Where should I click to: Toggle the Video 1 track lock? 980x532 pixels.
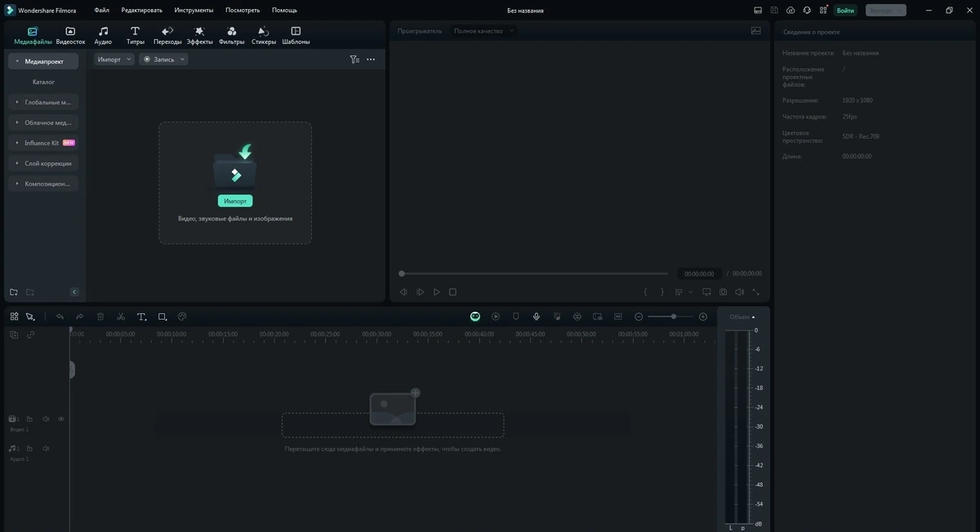click(x=29, y=419)
